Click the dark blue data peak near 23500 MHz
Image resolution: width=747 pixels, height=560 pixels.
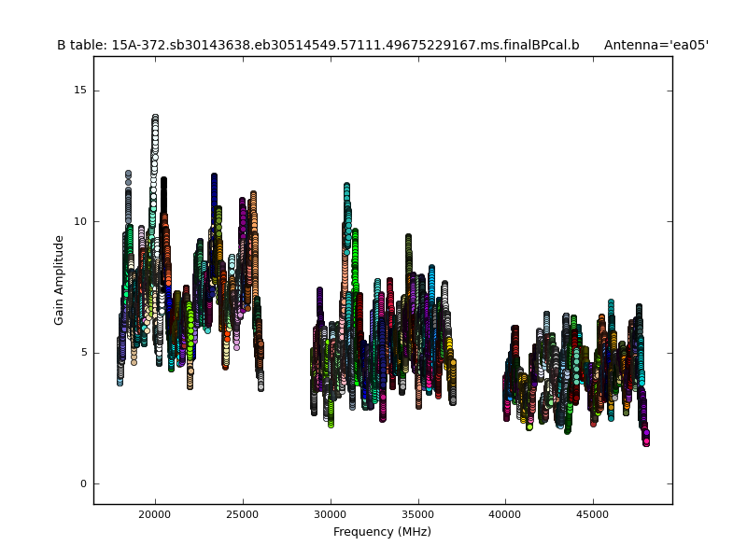214,179
